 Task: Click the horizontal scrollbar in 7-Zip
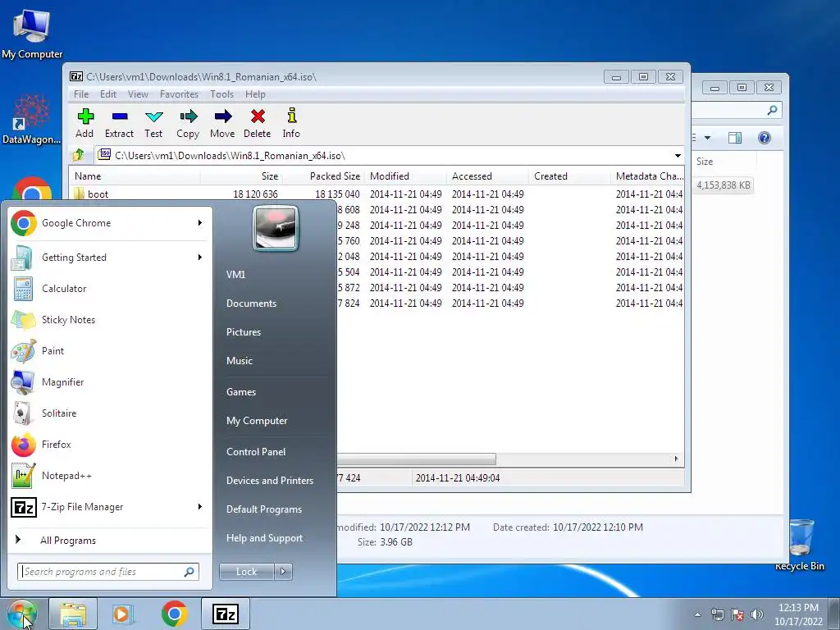pos(416,459)
